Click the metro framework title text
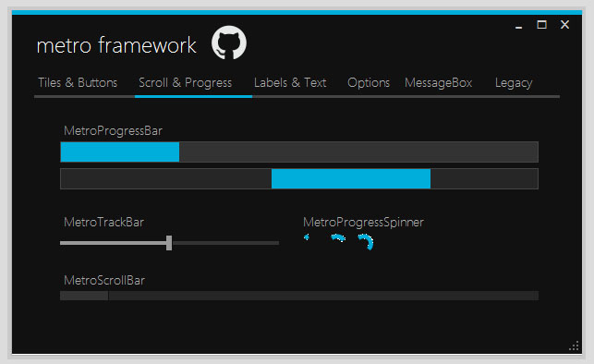Viewport: 594px width, 364px height. (116, 45)
